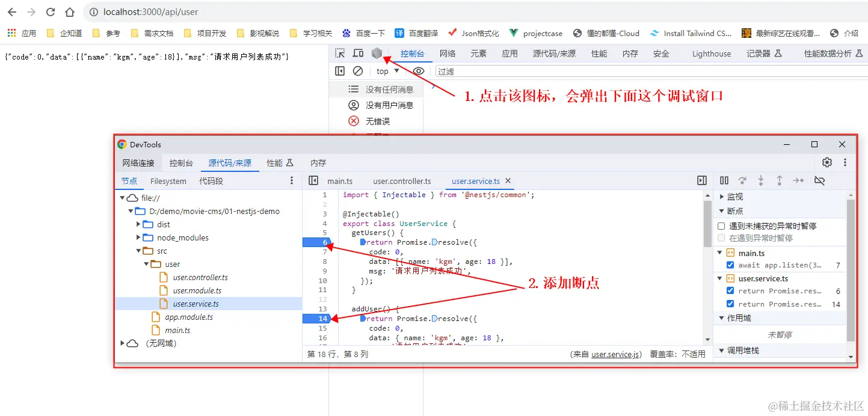Open the top context dropdown
Screen dimensions: 868x416
389,71
